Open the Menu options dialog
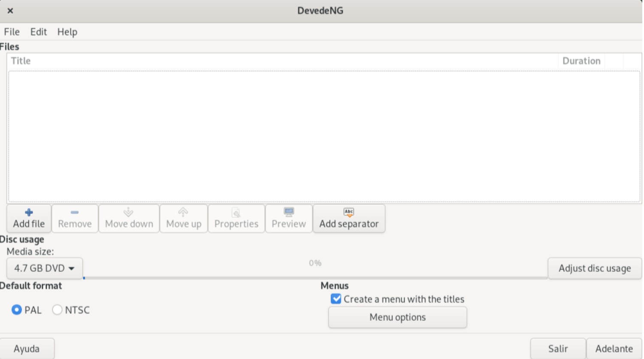Screen dimensions: 644x359 click(x=397, y=317)
